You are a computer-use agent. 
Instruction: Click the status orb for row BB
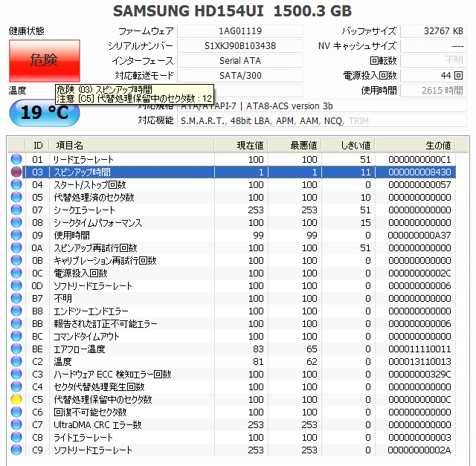tap(16, 324)
